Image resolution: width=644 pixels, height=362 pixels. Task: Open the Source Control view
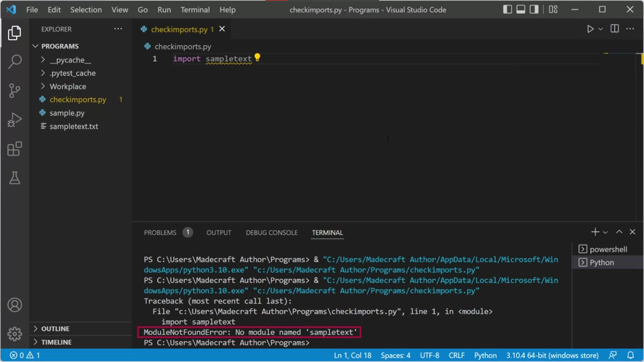15,91
